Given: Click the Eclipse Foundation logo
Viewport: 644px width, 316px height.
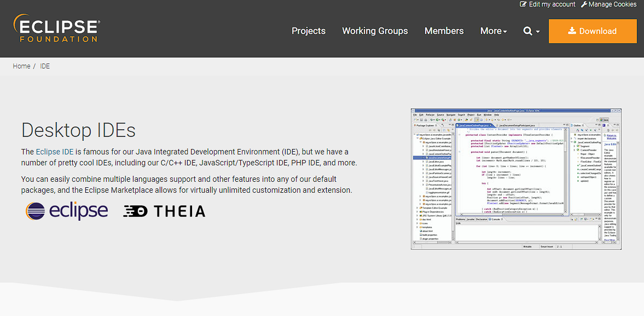Looking at the screenshot, I should [x=56, y=29].
